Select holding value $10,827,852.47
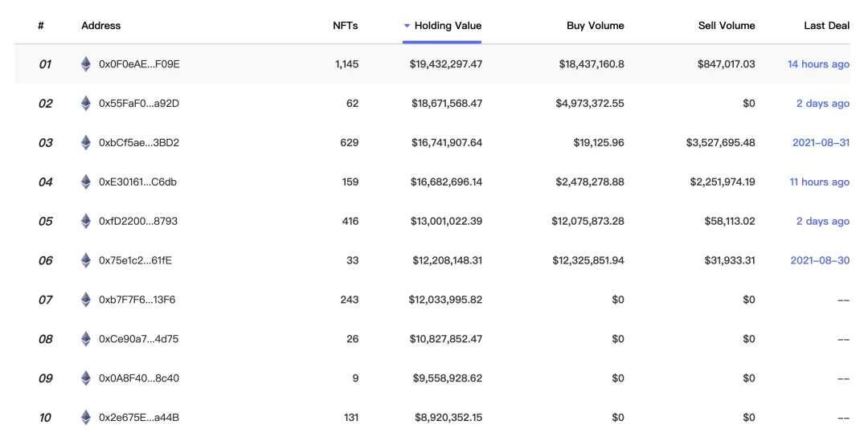This screenshot has width=868, height=437. (x=445, y=339)
